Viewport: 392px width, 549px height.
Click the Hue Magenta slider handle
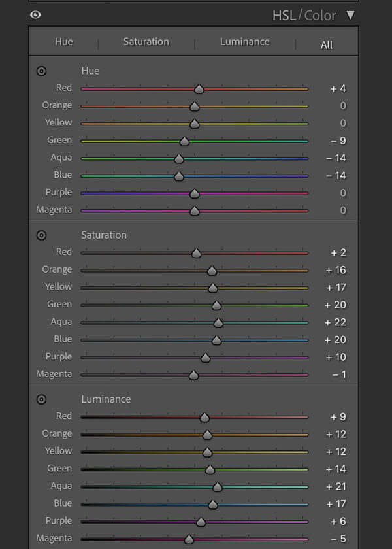(x=195, y=210)
